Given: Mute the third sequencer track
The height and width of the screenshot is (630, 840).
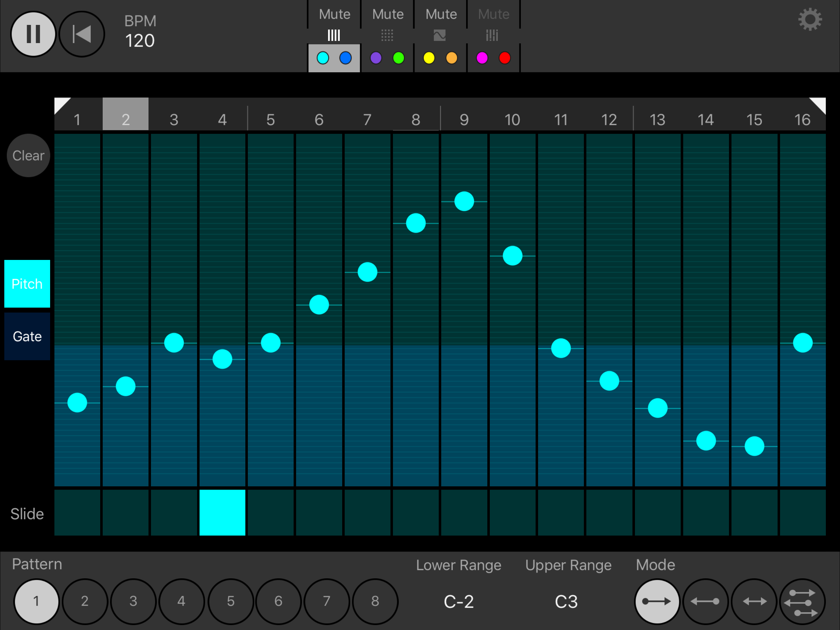Looking at the screenshot, I should (x=441, y=14).
